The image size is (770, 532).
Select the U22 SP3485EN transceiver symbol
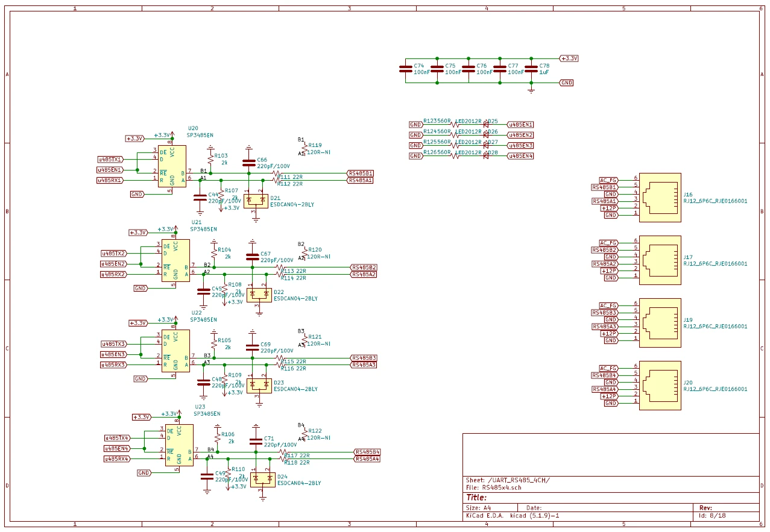point(176,351)
